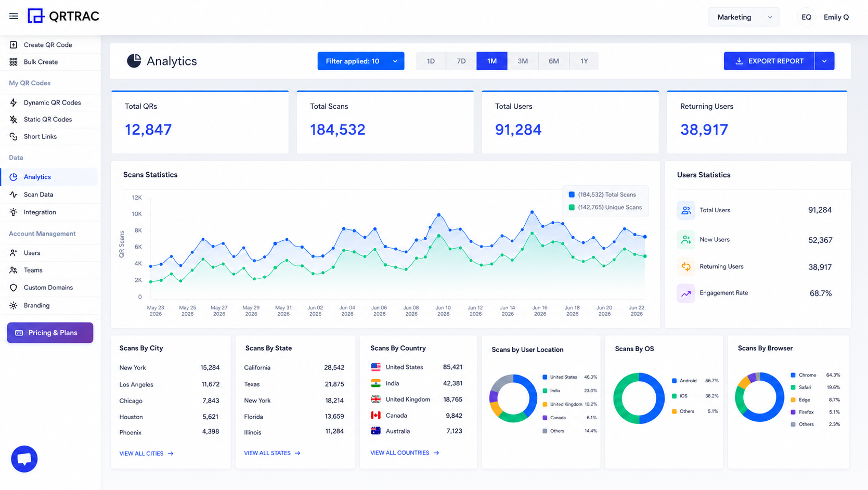Open the Marketing workspace dropdown
Screen dimensions: 868x490
tap(744, 17)
